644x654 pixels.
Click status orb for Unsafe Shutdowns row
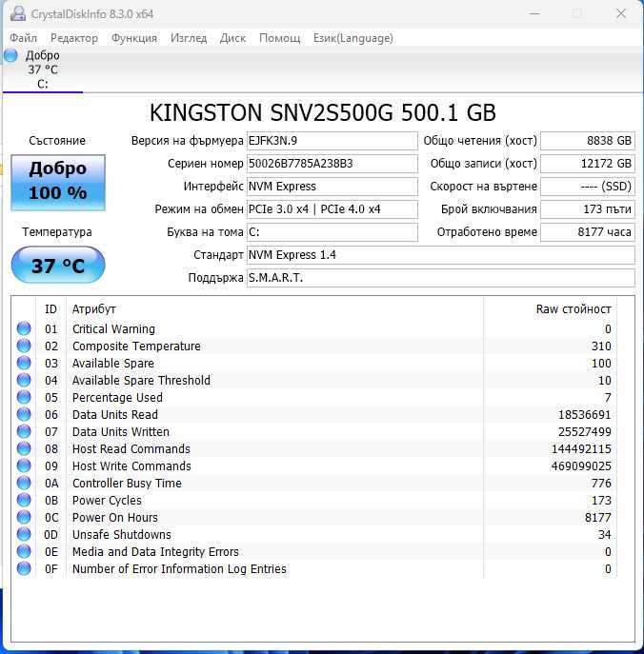(x=24, y=534)
